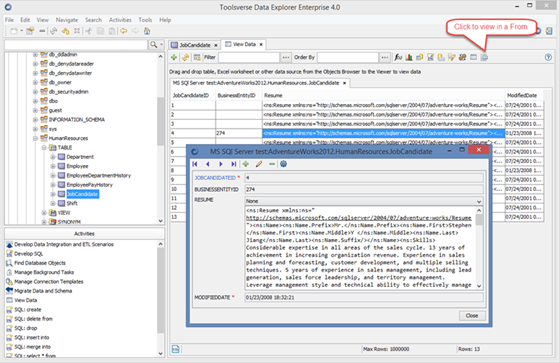Screen dimensions: 560x363
Task: Expand the VIEW folder node
Action: coord(44,213)
